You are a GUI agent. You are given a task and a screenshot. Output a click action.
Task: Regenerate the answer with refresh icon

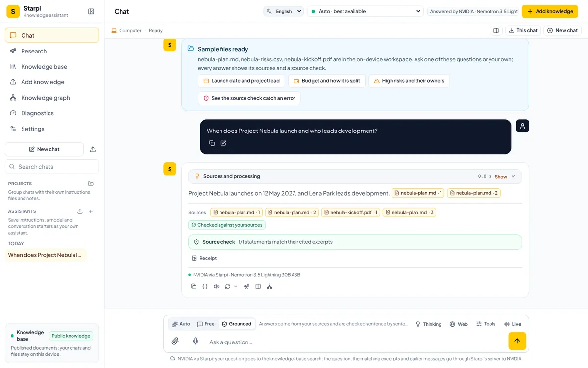(x=228, y=286)
